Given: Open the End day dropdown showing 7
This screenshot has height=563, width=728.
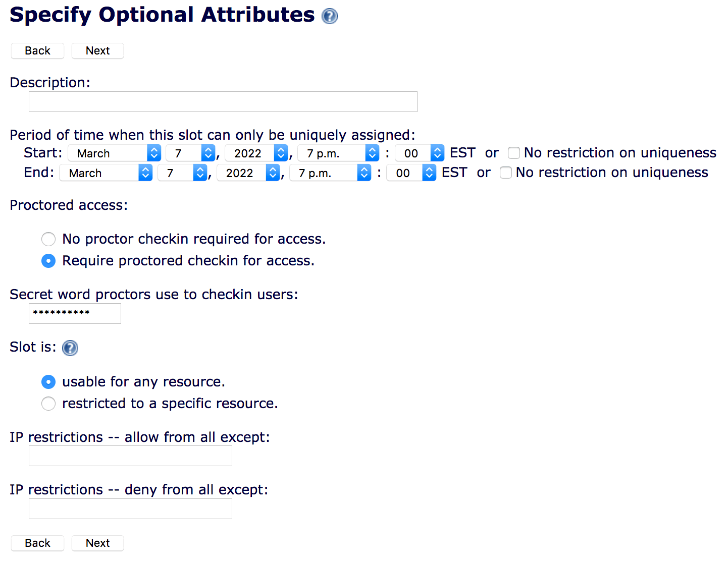Looking at the screenshot, I should (x=183, y=173).
